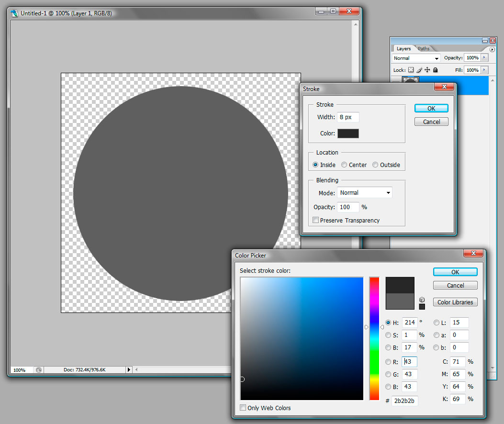The height and width of the screenshot is (424, 504).
Task: Open the Layers panel flyout menu arrow
Action: 492,49
